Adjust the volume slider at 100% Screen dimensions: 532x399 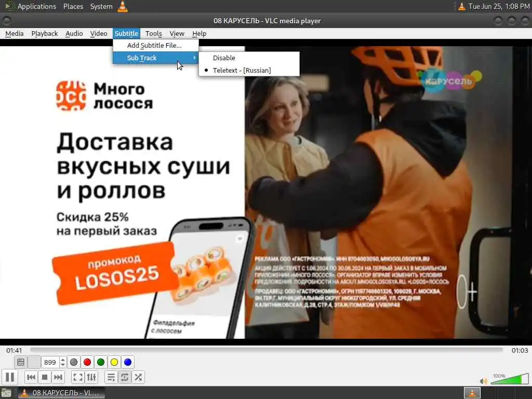[510, 379]
